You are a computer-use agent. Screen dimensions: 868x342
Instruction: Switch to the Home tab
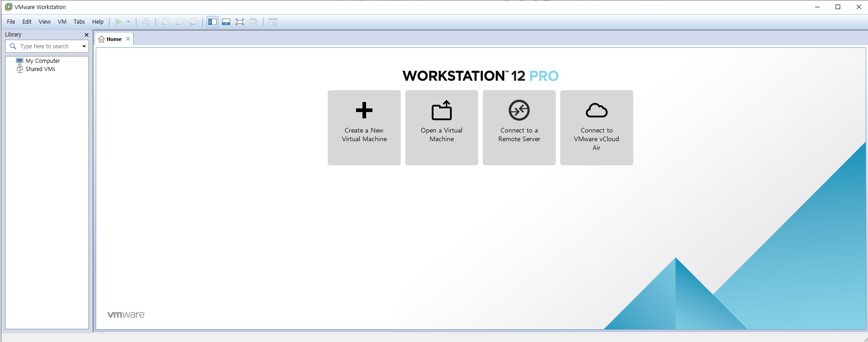(x=114, y=39)
